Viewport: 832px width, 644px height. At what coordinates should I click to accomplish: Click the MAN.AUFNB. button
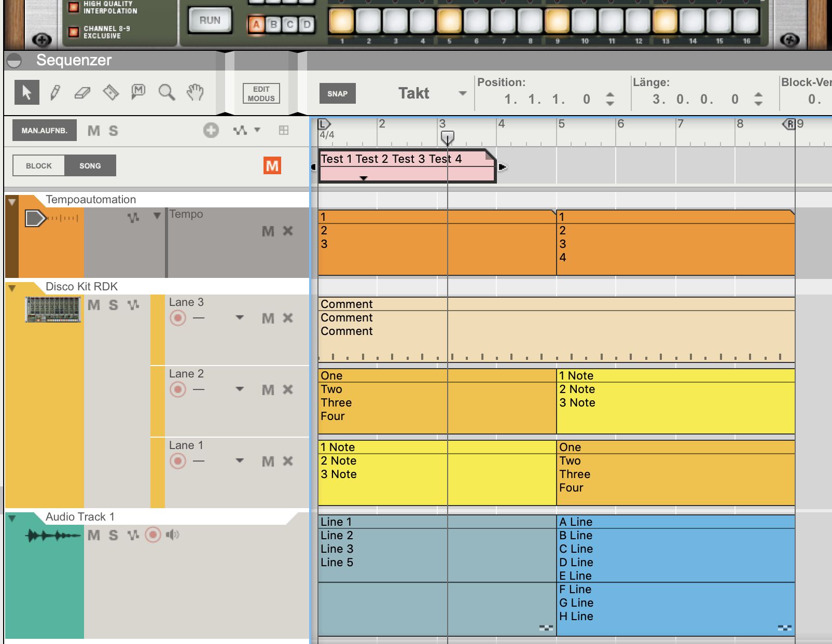point(44,131)
